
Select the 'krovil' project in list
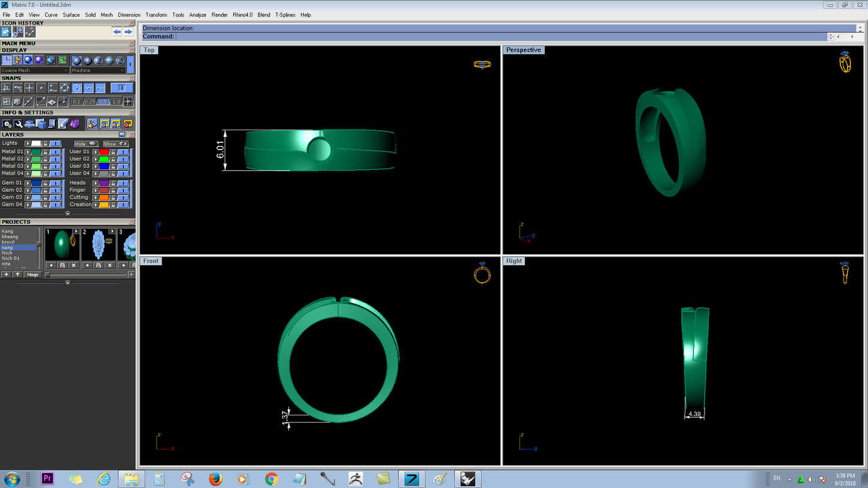click(x=8, y=242)
